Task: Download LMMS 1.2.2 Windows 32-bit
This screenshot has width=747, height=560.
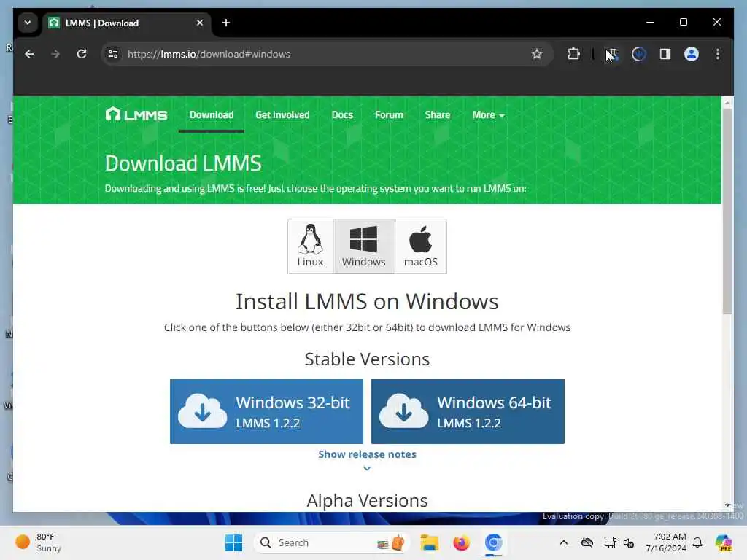Action: coord(266,411)
